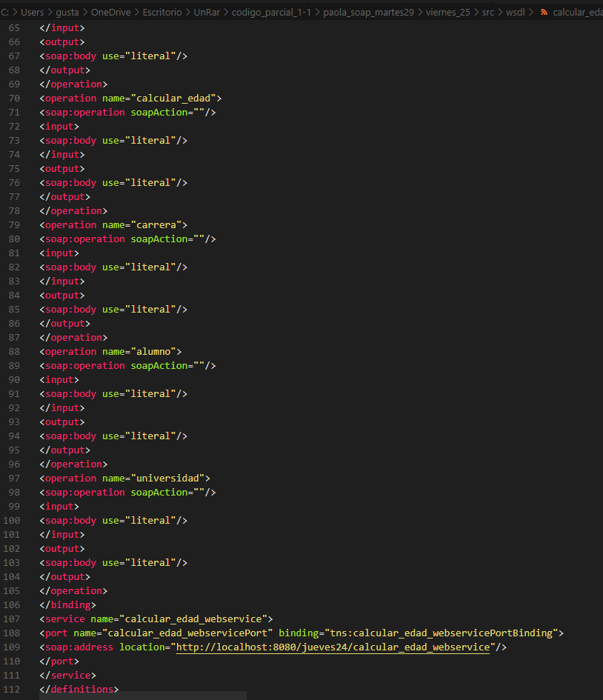Screen dimensions: 603x700
Task: Click the orange XML file icon in breadcrumb
Action: click(544, 13)
